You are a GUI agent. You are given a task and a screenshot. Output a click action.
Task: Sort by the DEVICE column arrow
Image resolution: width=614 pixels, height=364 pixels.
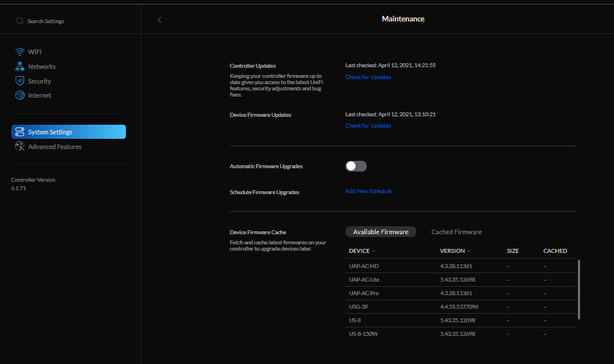[374, 251]
